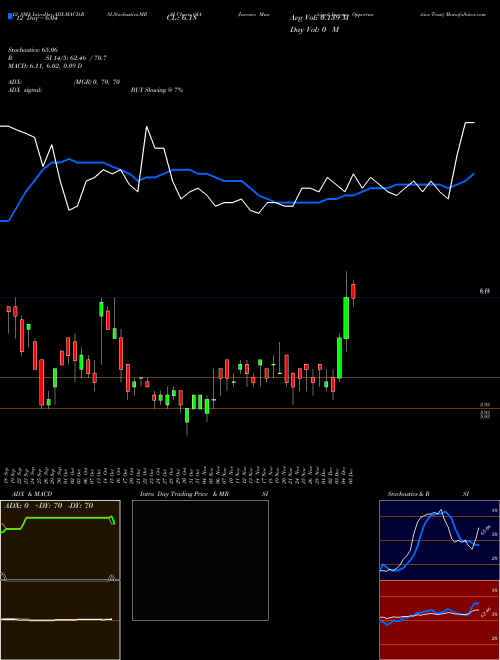
Task: Click the large green candlestick near the latest dates
Action: point(346,318)
